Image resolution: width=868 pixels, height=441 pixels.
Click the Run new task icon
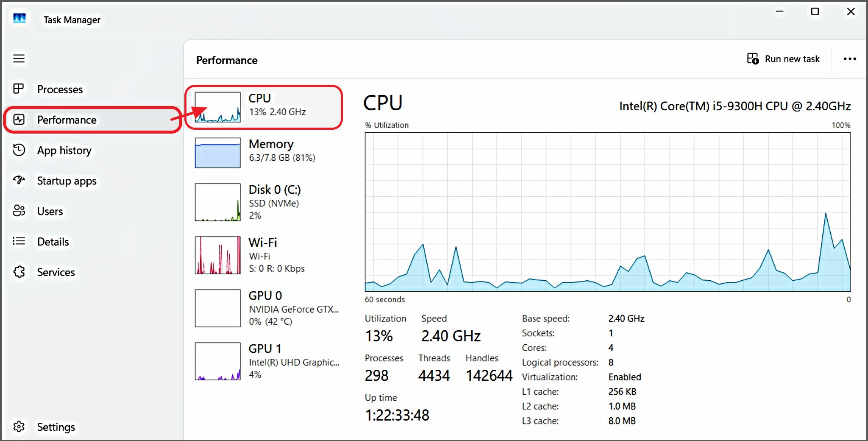(x=753, y=59)
